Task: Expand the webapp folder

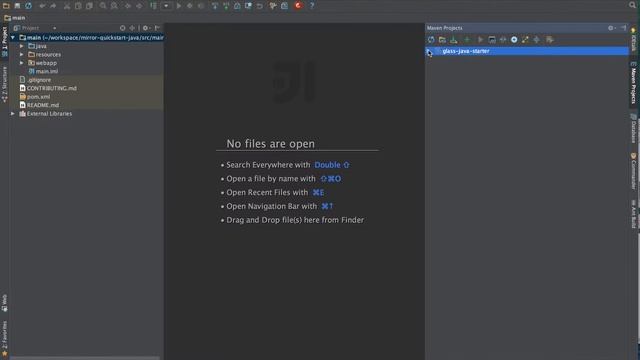Action: (22, 63)
